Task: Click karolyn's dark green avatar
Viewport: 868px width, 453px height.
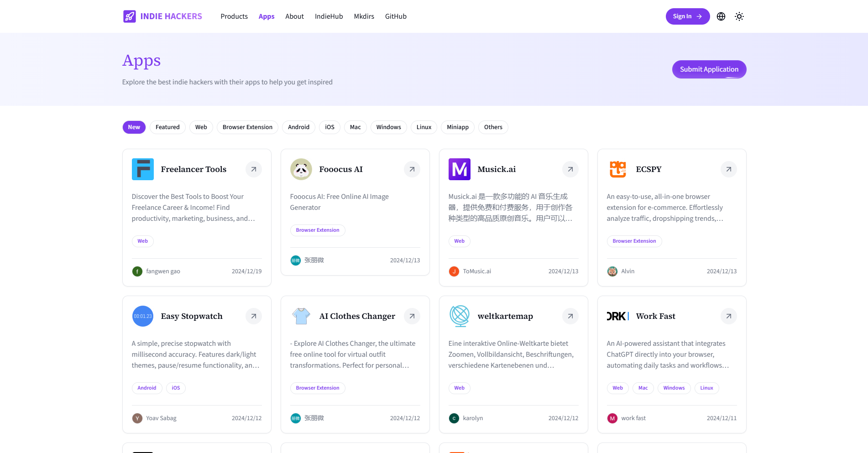Action: [454, 418]
